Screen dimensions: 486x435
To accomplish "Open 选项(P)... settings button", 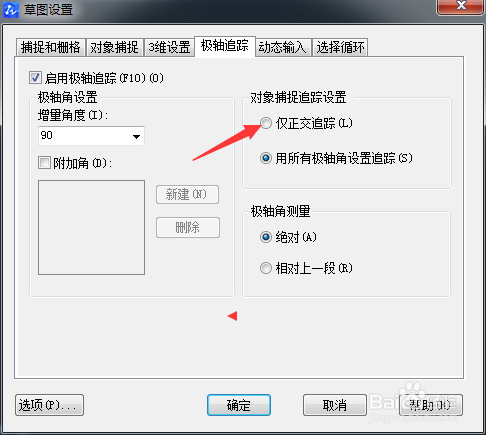I will pyautogui.click(x=49, y=405).
